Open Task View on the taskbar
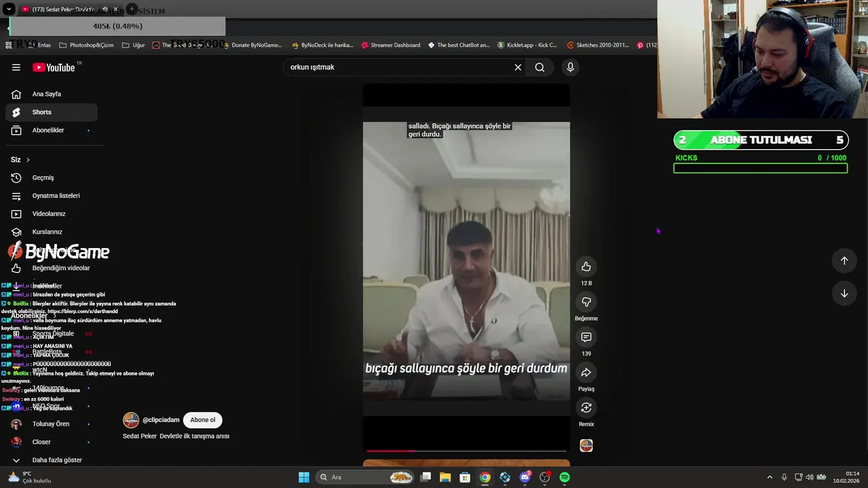The height and width of the screenshot is (488, 868). pyautogui.click(x=426, y=477)
